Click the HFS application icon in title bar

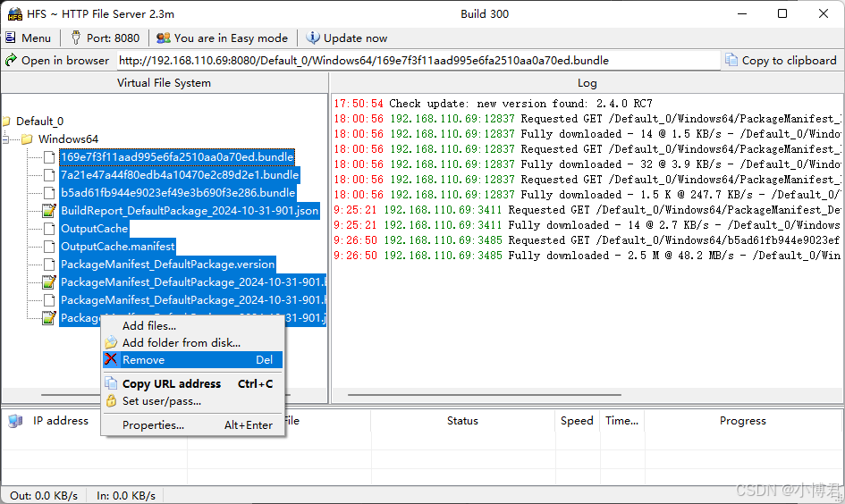point(14,14)
